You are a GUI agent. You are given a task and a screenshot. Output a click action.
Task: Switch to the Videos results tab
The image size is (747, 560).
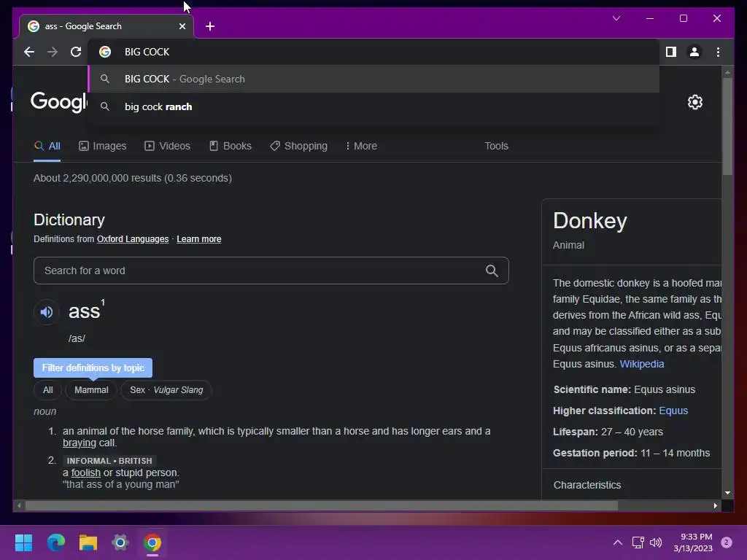coord(167,146)
